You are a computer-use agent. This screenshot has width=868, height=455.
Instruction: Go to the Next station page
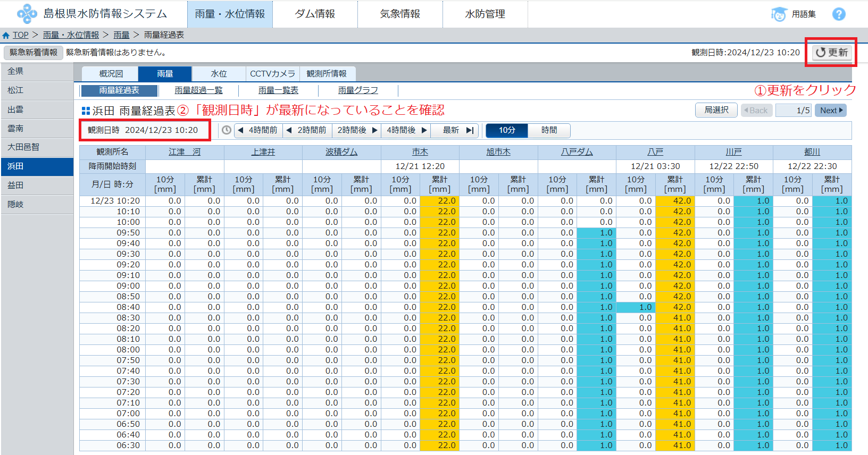(x=831, y=110)
